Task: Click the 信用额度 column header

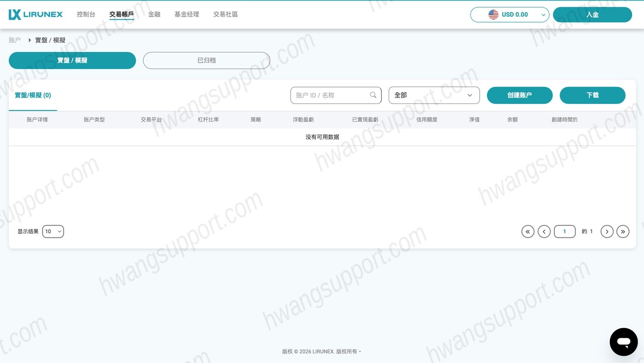Action: [427, 120]
